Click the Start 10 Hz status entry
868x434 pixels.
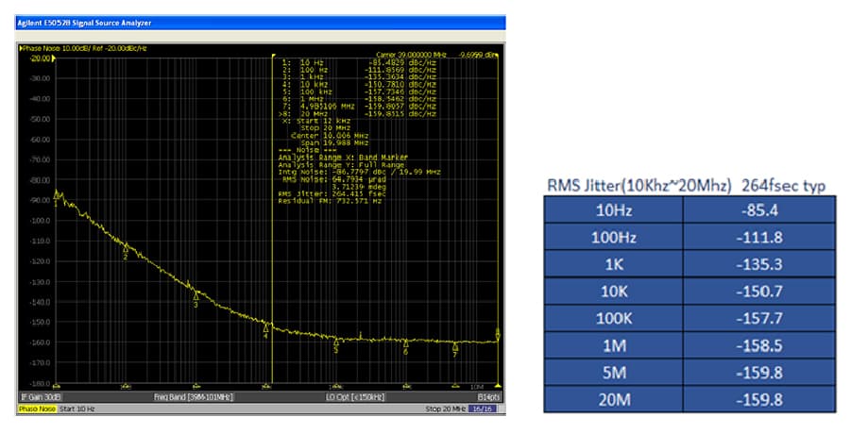(77, 409)
